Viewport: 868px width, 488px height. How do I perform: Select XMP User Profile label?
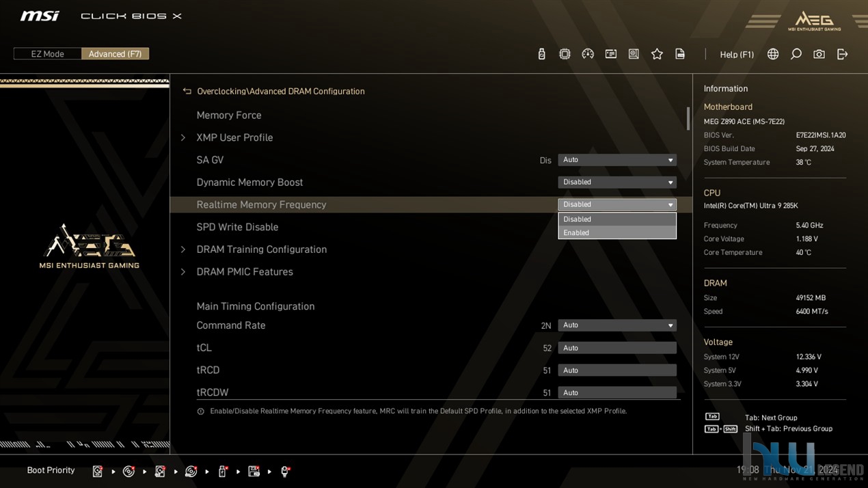[x=234, y=137]
